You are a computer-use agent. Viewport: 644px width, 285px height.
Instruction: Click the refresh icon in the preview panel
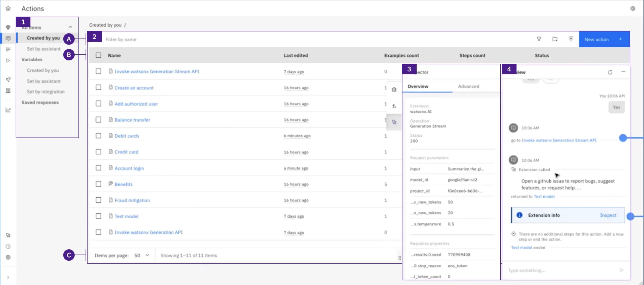pyautogui.click(x=610, y=72)
